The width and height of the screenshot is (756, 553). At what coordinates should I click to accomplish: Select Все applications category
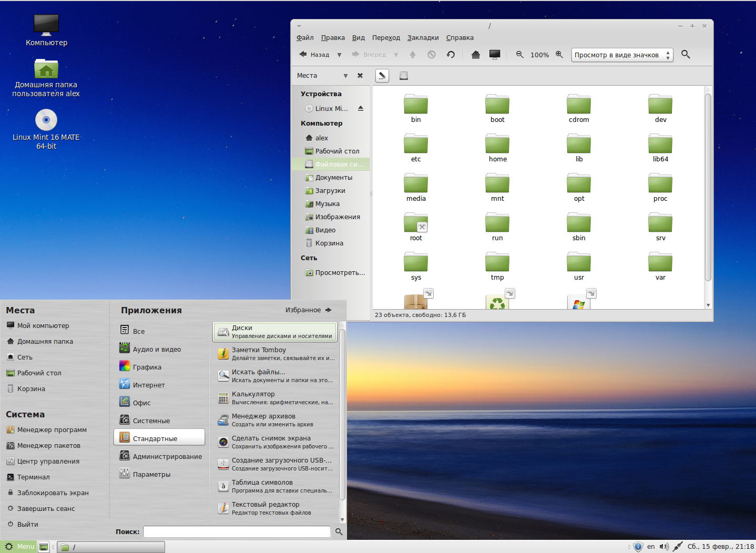(x=159, y=331)
